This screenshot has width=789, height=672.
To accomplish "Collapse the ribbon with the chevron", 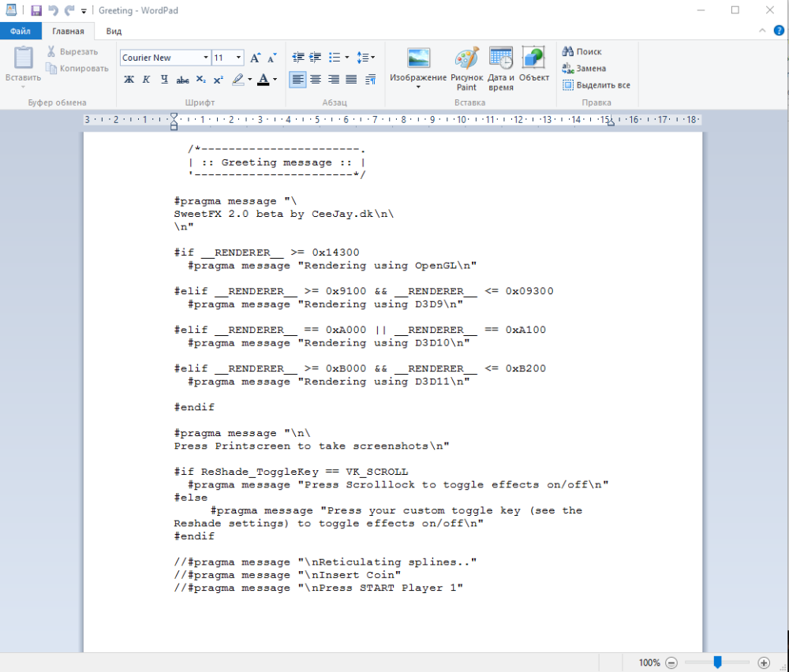I will point(762,31).
